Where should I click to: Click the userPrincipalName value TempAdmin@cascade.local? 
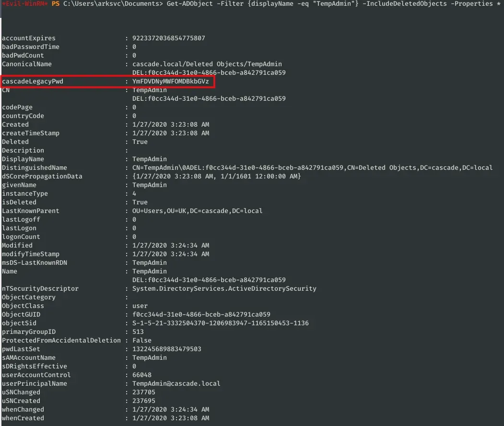(176, 384)
